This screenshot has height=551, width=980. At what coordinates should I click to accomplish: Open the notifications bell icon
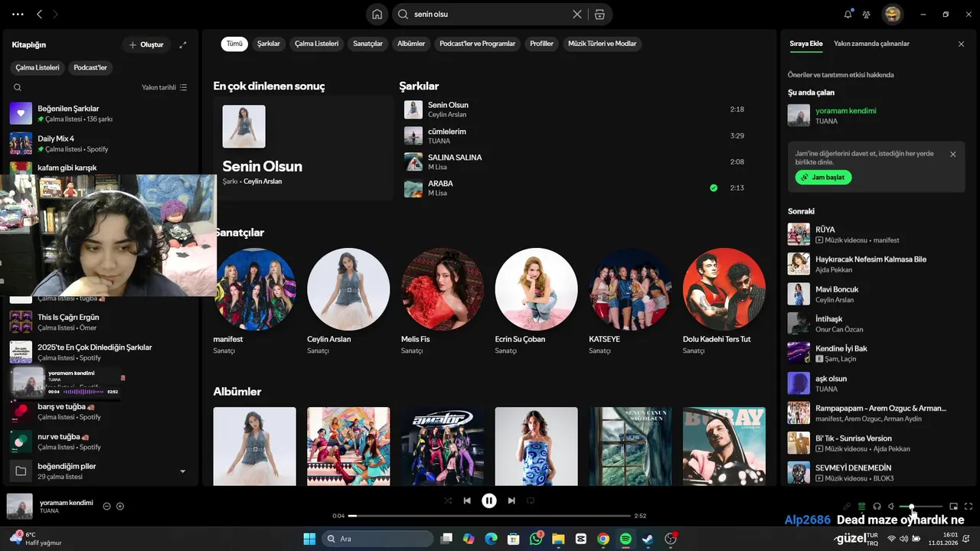(848, 14)
